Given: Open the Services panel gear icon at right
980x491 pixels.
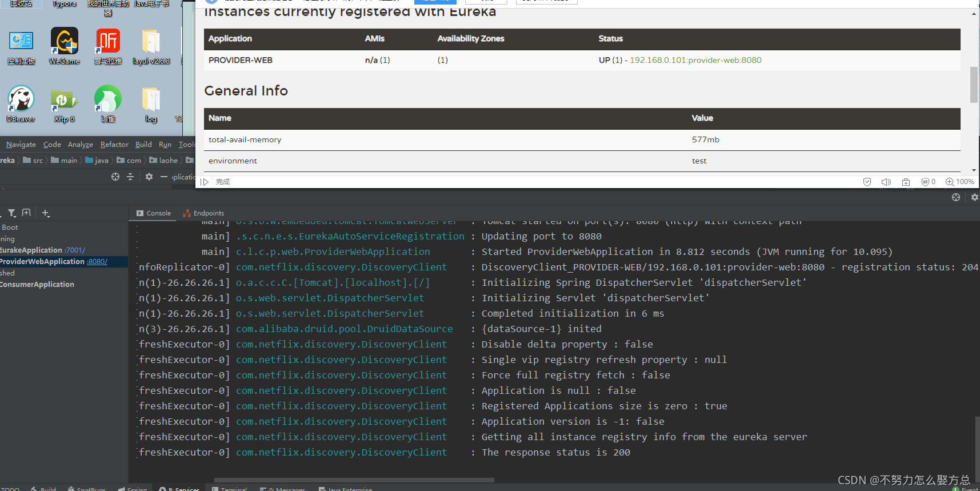Looking at the screenshot, I should [x=975, y=197].
